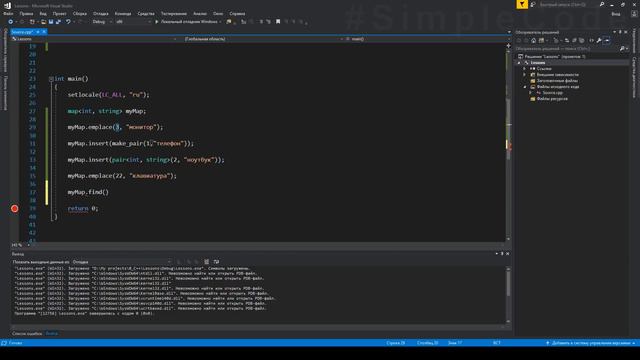Toggle Solution Explorer preview selected items

(x=607, y=40)
